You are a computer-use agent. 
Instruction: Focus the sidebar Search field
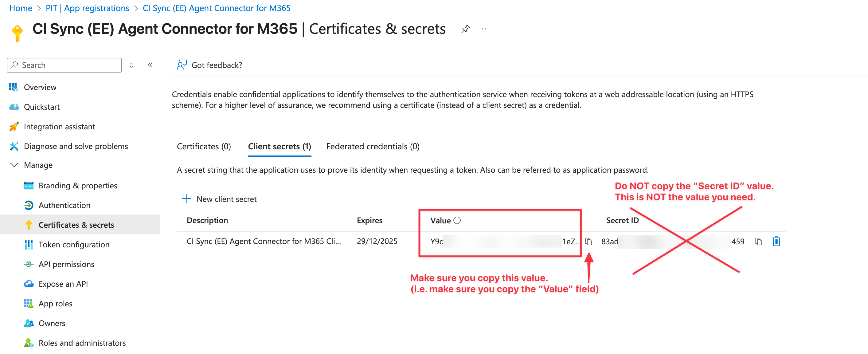coord(64,65)
